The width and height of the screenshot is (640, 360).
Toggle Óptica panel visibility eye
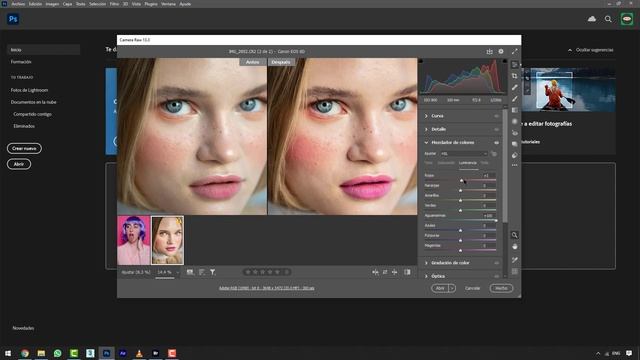pos(497,276)
